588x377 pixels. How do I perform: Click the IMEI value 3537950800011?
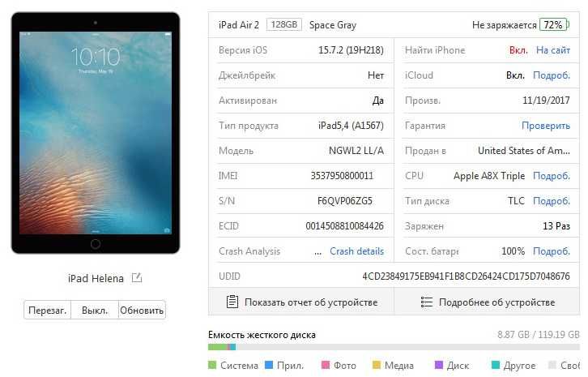pos(342,176)
